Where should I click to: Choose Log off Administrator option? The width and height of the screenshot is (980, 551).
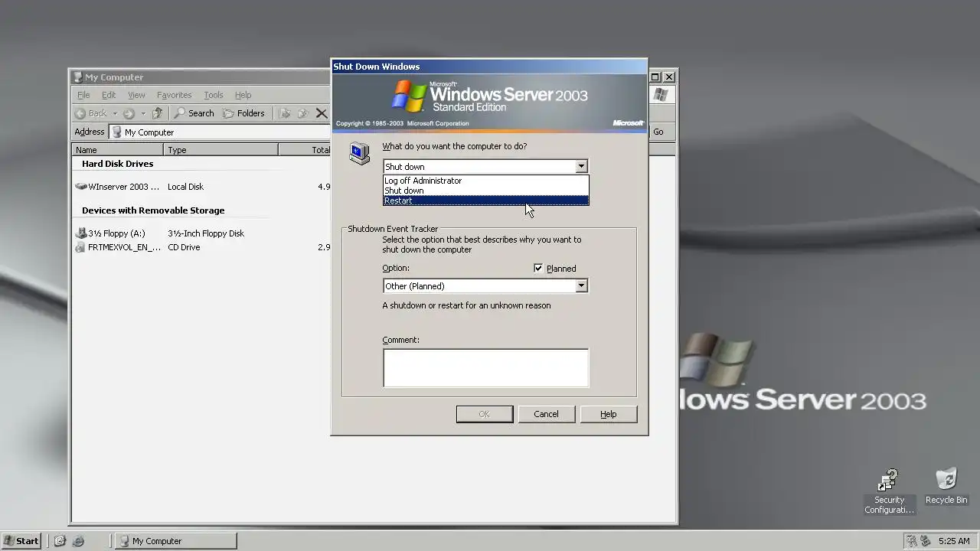pos(485,181)
